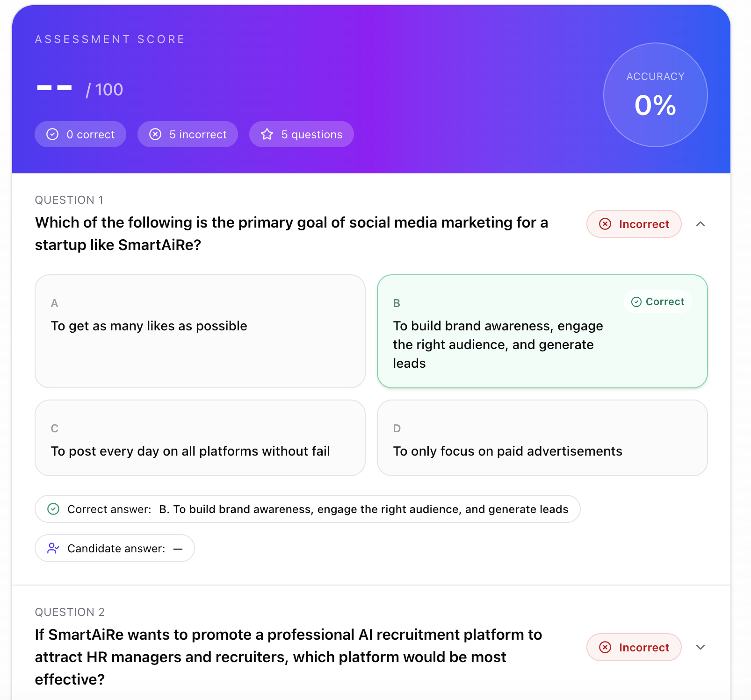Click the star icon beside '5 questions'
751x700 pixels.
[267, 135]
